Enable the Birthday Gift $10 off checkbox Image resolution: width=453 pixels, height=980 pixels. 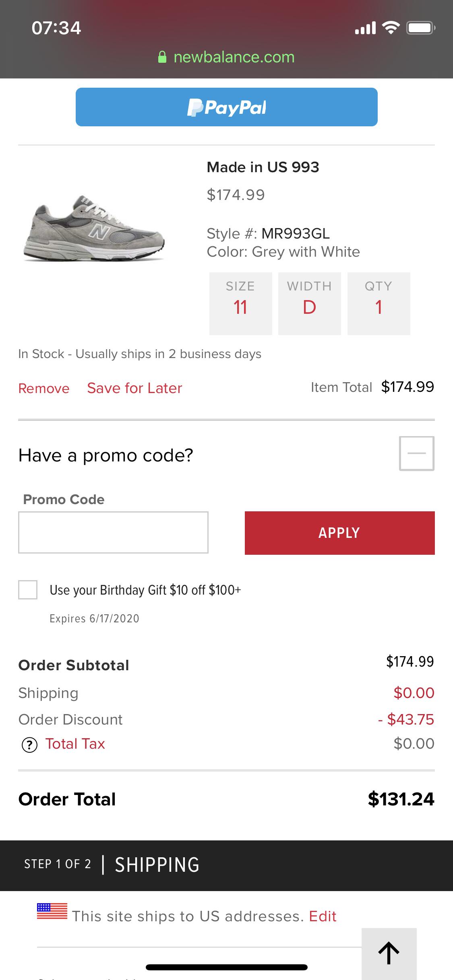click(x=28, y=590)
